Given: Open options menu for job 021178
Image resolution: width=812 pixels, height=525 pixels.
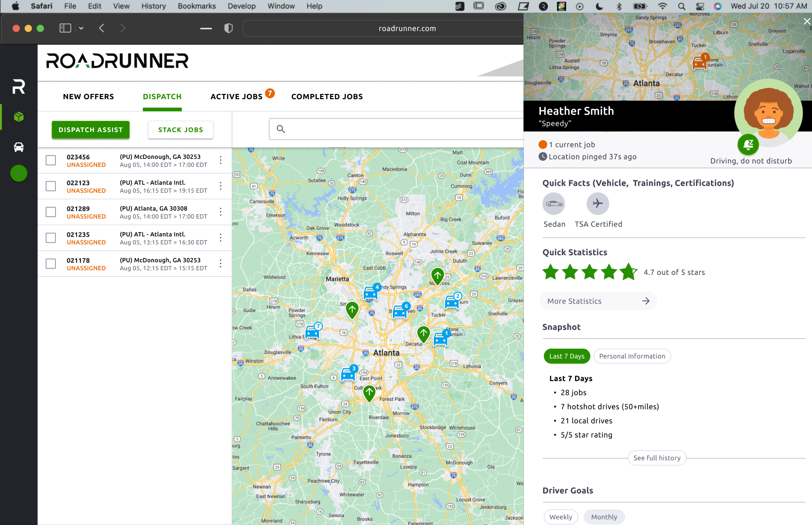Looking at the screenshot, I should click(x=220, y=264).
